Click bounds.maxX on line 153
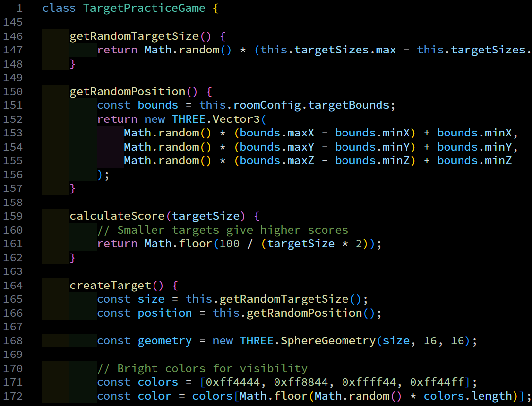 (x=277, y=133)
